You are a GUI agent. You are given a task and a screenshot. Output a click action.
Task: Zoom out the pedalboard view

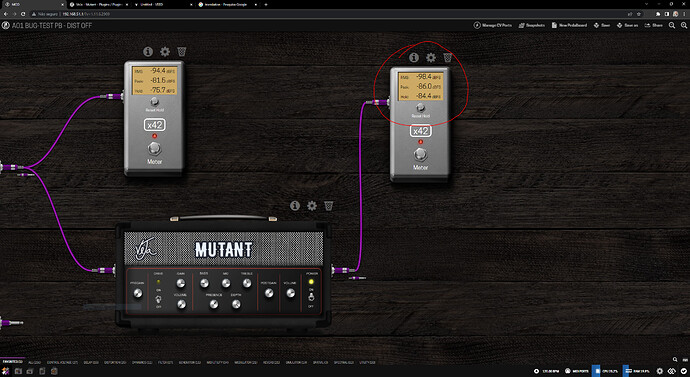[x=672, y=26]
